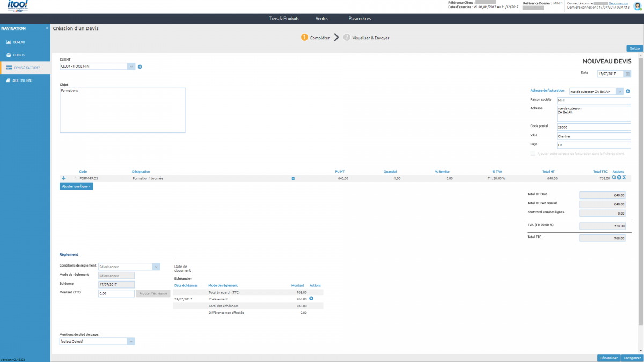Open Devis & Factures in sidebar
Screen dimensions: 644x362
pyautogui.click(x=25, y=68)
